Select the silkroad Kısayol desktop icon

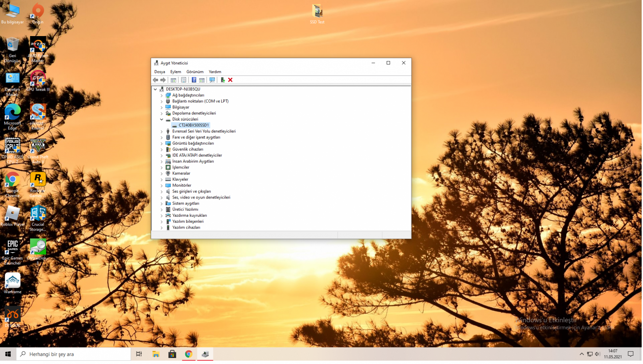point(38,117)
